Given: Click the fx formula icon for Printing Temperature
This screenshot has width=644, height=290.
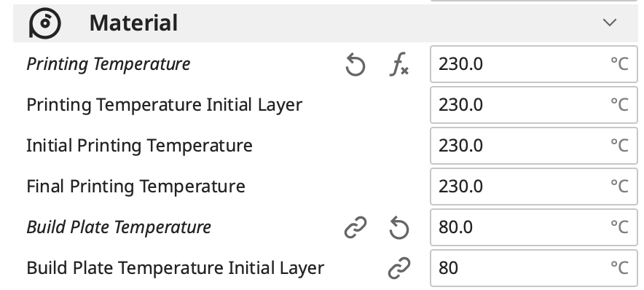Looking at the screenshot, I should coord(398,65).
